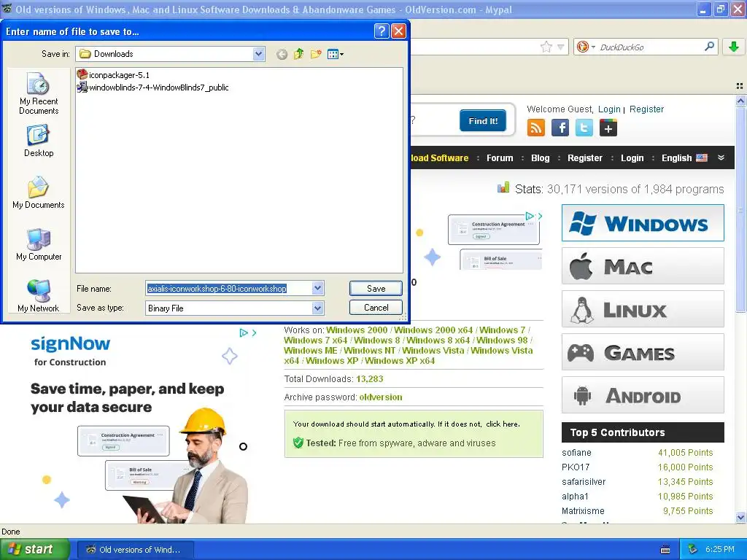The image size is (747, 560).
Task: Open contributor sofiane profile
Action: [x=576, y=452]
